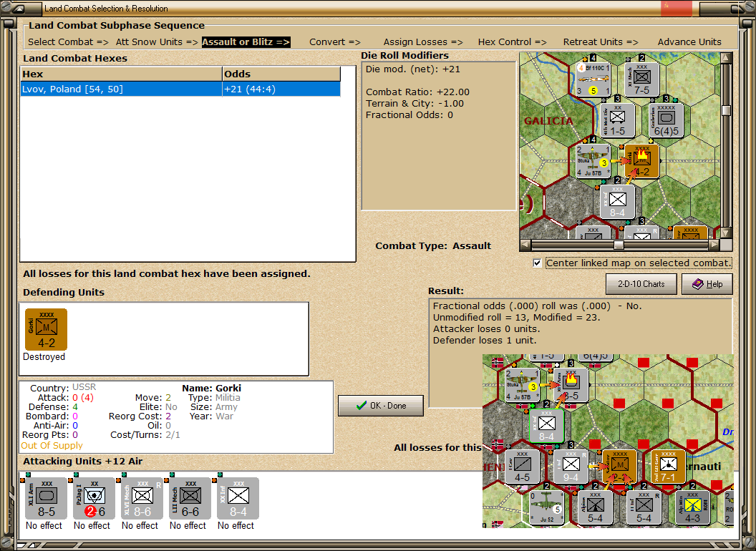Click the mini-map scroll right arrow
This screenshot has width=756, height=551.
coord(714,245)
